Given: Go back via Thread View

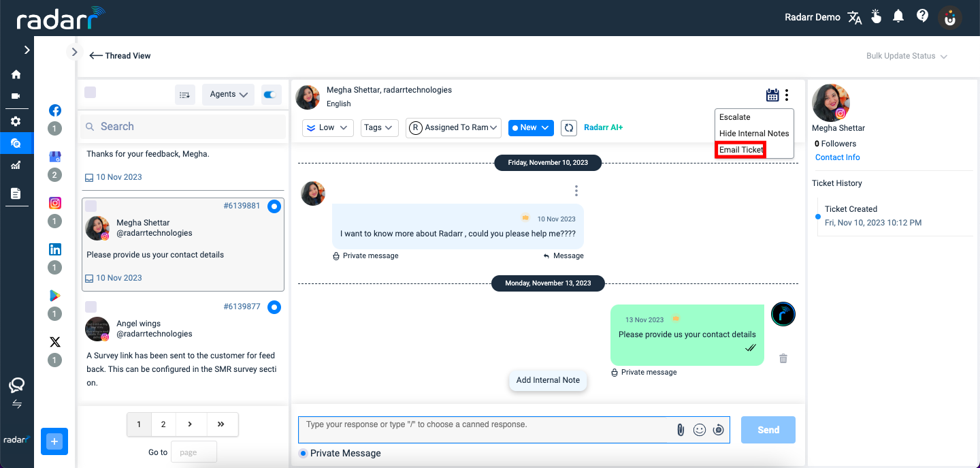Looking at the screenshot, I should click(120, 56).
